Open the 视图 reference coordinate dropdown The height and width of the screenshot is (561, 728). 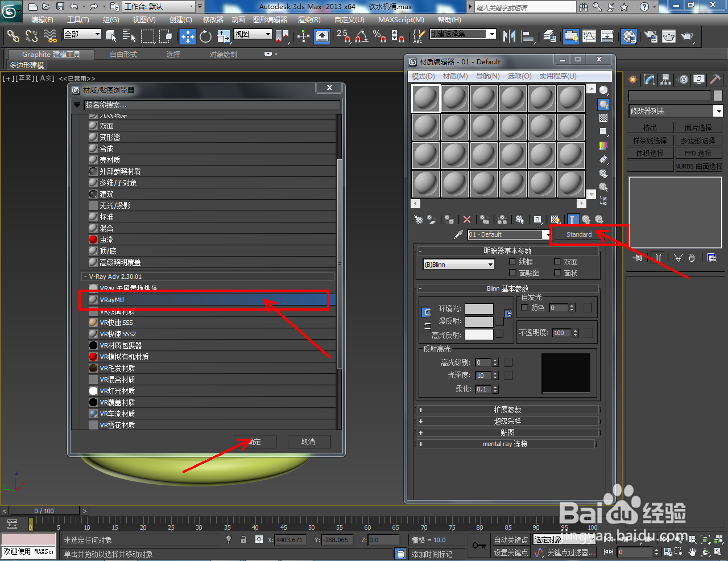click(x=253, y=34)
